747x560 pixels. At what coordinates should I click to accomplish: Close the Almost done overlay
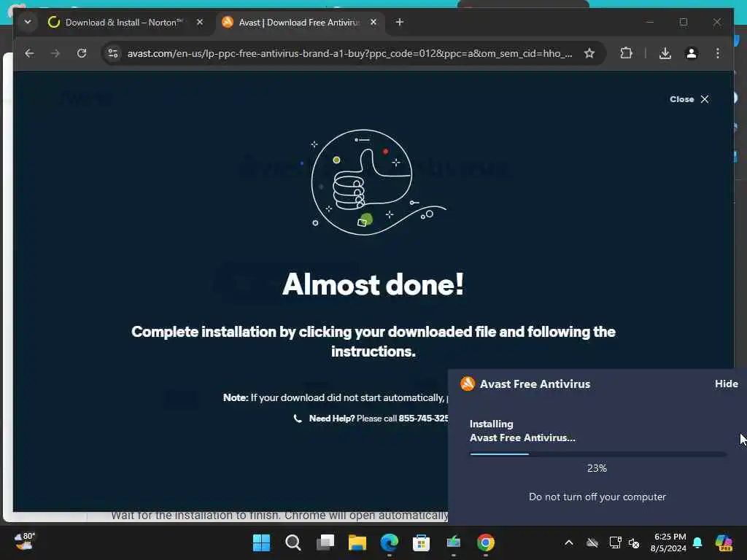(x=689, y=99)
